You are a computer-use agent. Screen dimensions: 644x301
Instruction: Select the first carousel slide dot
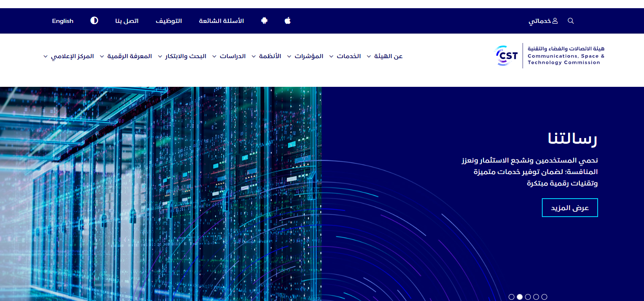click(x=511, y=297)
